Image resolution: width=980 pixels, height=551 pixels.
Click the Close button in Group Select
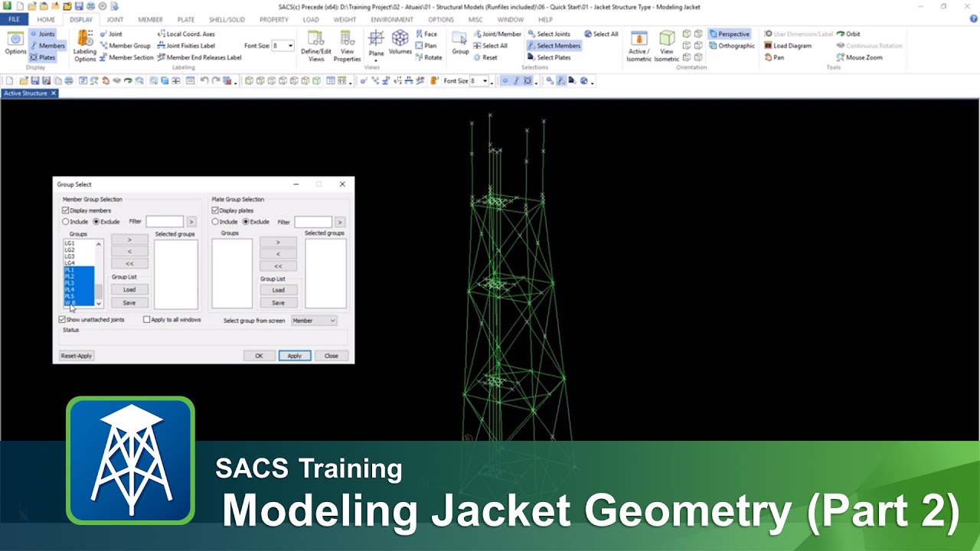coord(331,356)
